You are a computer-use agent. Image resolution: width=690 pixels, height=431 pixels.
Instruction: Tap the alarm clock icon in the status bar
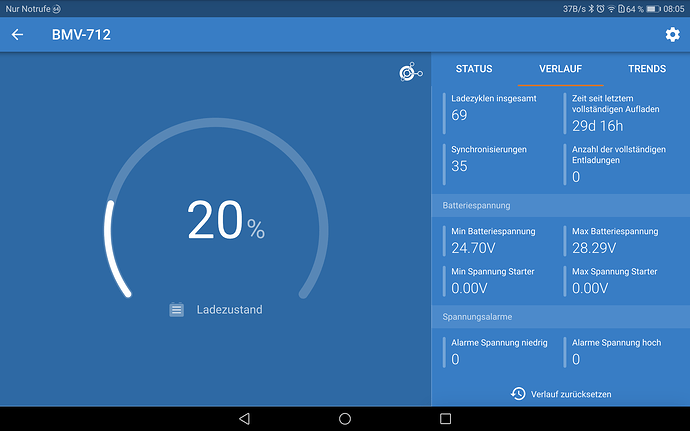tap(600, 9)
